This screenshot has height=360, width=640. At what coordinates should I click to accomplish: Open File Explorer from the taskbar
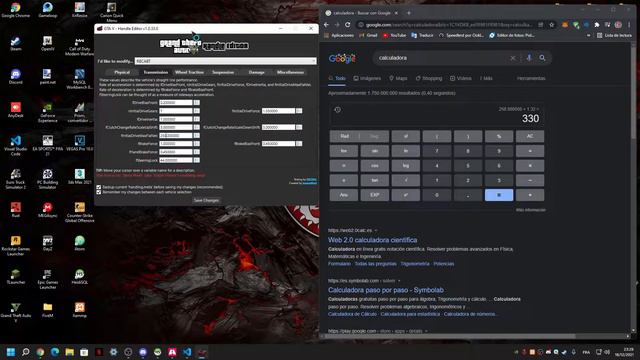(69, 352)
